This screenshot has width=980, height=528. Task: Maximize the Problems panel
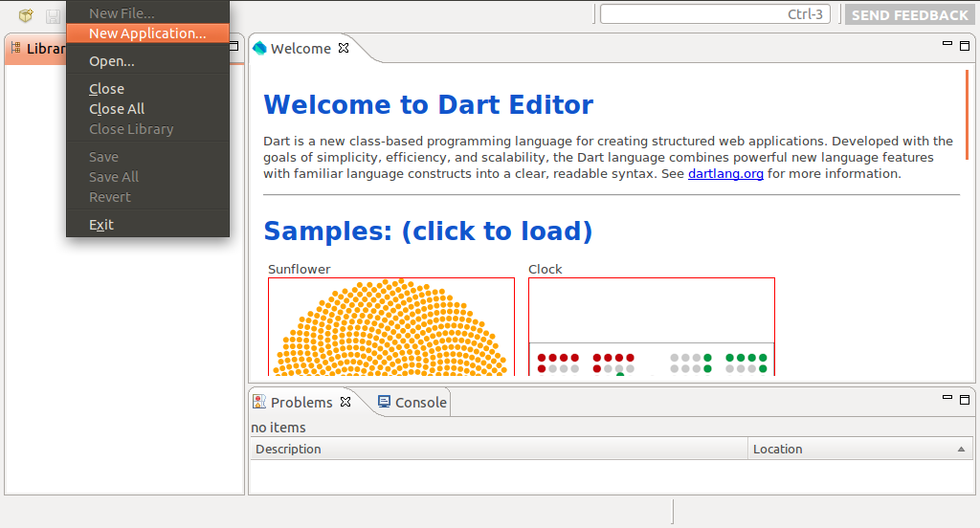(x=965, y=399)
